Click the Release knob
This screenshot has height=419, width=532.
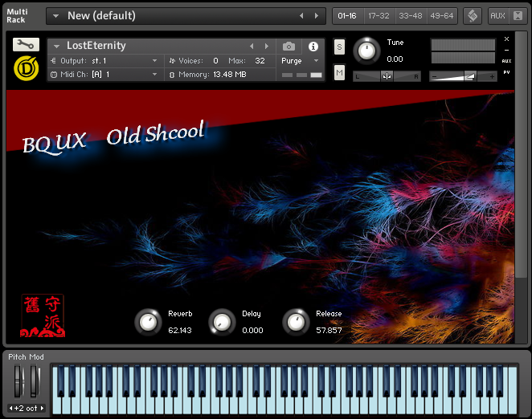click(296, 322)
